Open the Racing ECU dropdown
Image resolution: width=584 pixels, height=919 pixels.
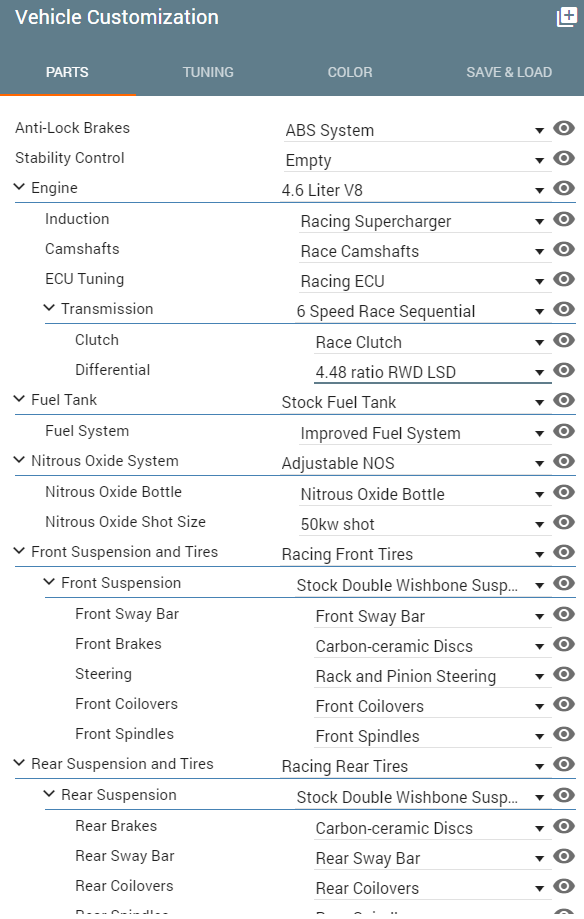[x=425, y=281]
